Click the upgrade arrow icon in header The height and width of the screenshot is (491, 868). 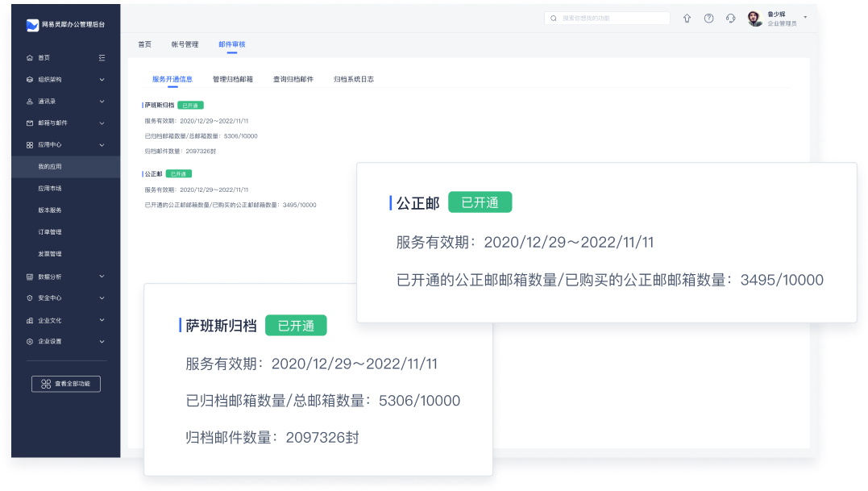tap(687, 19)
